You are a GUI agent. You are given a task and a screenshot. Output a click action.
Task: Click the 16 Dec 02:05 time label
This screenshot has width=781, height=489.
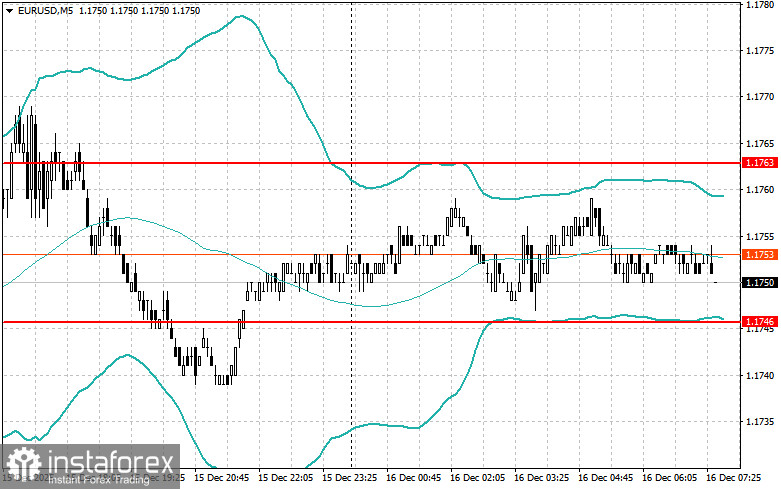[477, 478]
